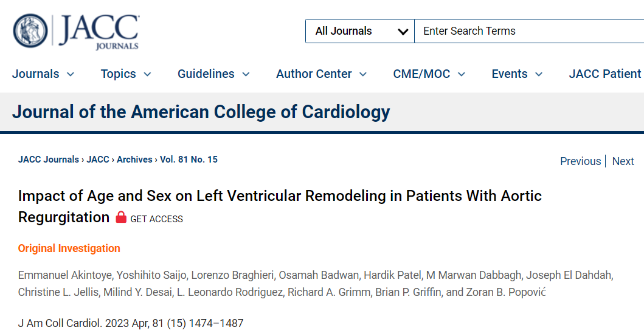This screenshot has width=644, height=330.
Task: Open the Archives breadcrumb link
Action: [x=134, y=160]
